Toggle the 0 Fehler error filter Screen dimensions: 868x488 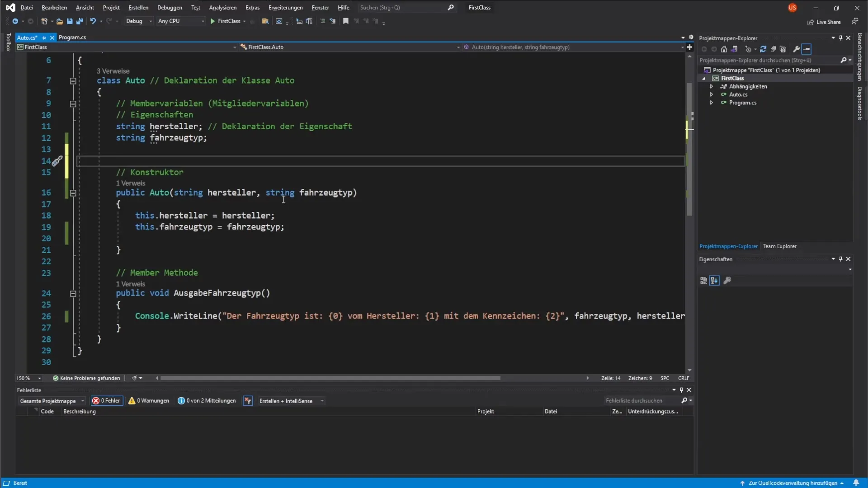(x=107, y=401)
